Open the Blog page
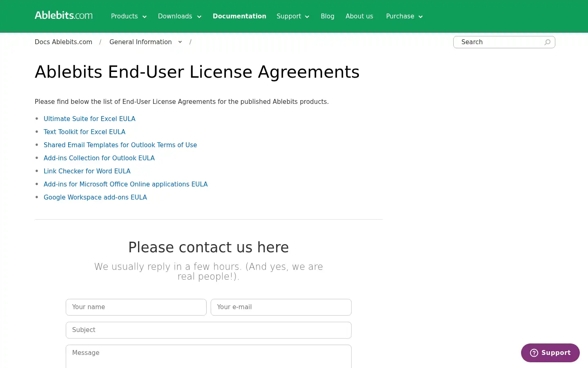 click(327, 16)
